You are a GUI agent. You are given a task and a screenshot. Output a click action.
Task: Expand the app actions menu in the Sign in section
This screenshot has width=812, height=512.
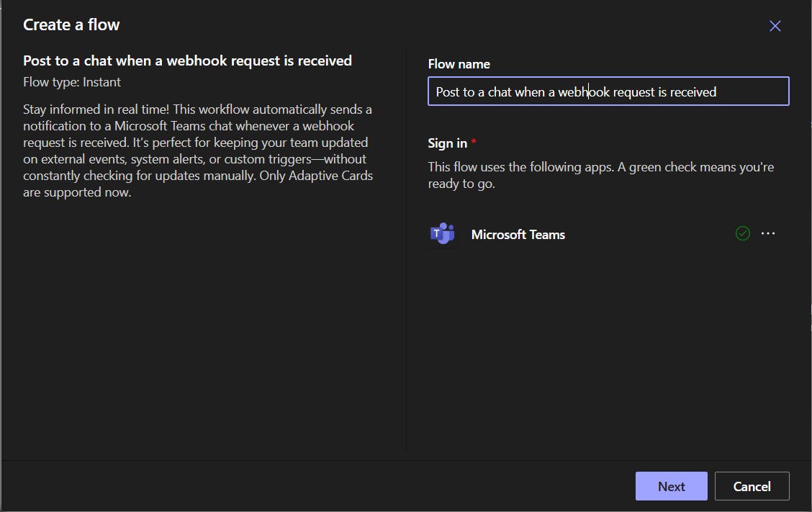click(768, 233)
